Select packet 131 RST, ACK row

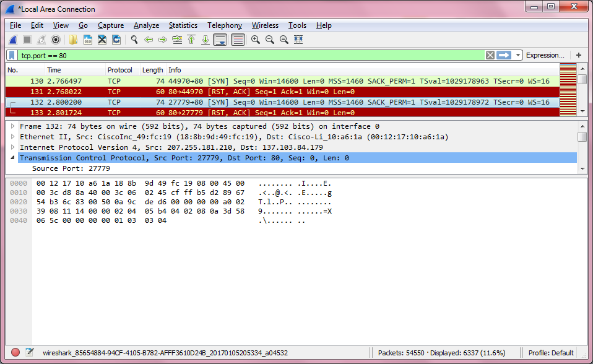click(x=282, y=92)
